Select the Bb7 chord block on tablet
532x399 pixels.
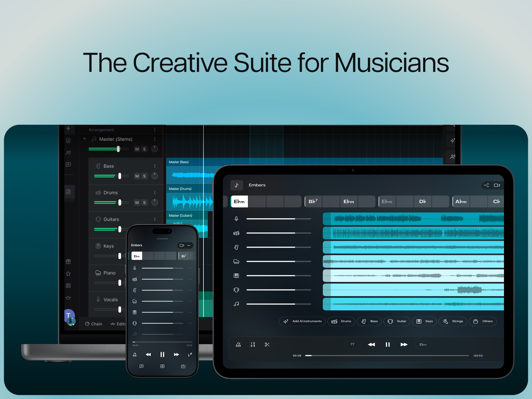pyautogui.click(x=313, y=201)
